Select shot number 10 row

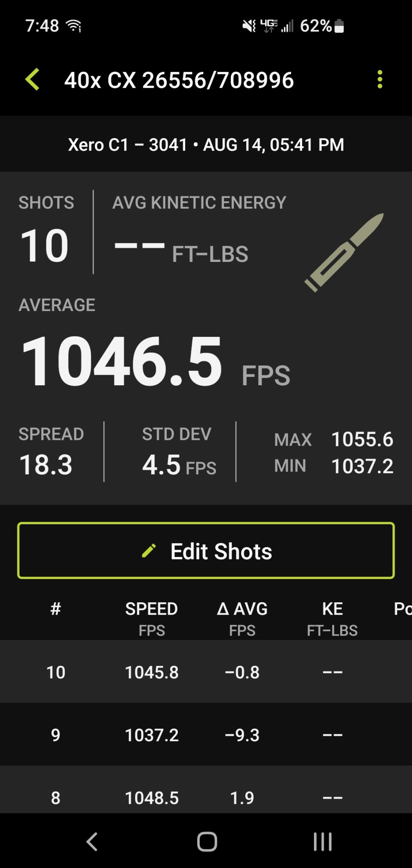coord(206,672)
